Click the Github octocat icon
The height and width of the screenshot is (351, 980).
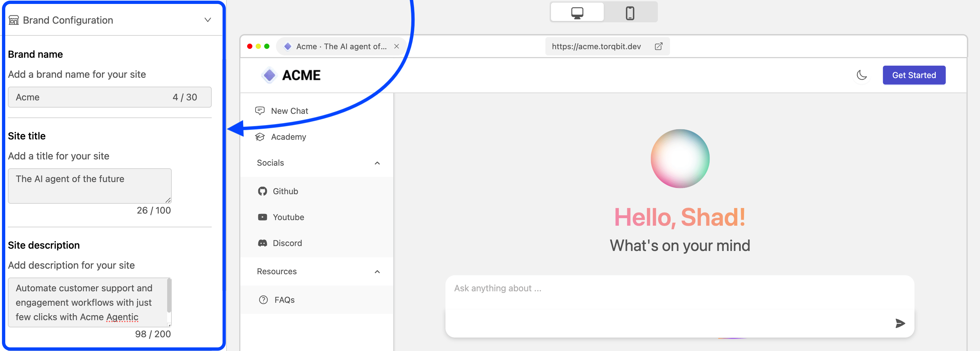[263, 191]
